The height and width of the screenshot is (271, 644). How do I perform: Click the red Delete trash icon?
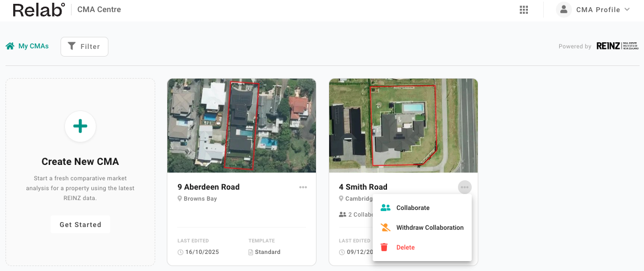coord(385,247)
